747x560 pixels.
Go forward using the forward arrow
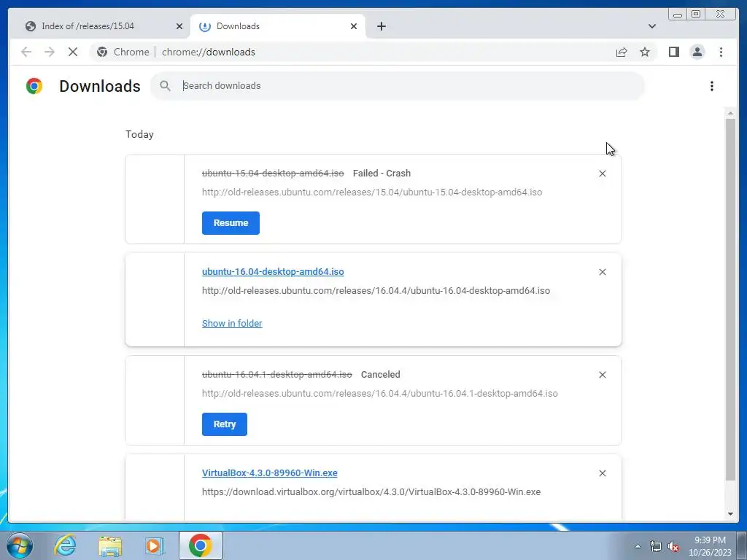pyautogui.click(x=50, y=52)
